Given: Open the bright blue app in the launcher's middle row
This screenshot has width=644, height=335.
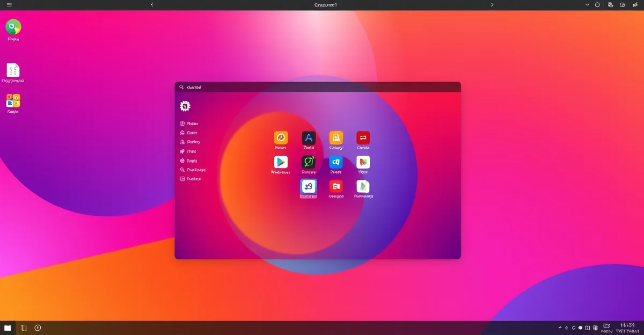Looking at the screenshot, I should coord(336,162).
